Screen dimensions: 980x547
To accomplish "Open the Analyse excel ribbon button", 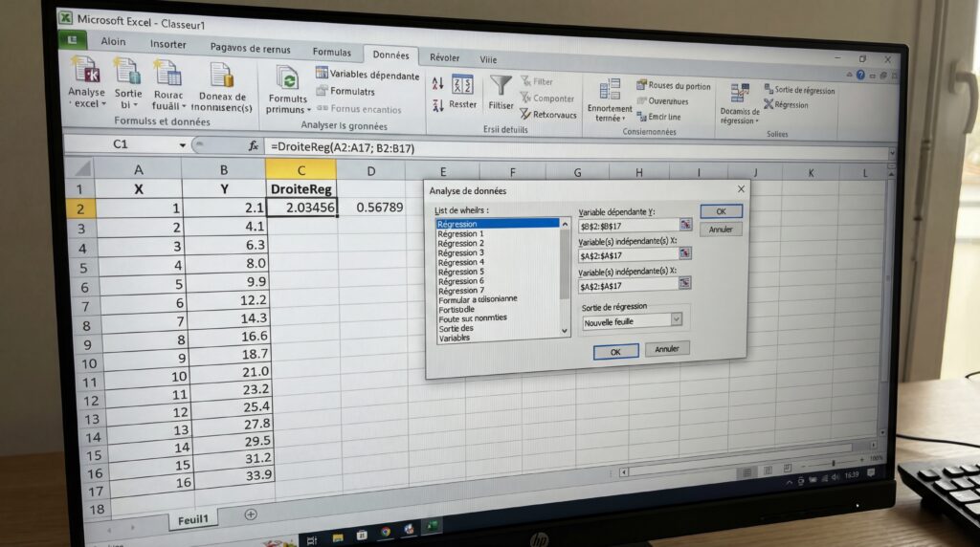I will point(87,81).
